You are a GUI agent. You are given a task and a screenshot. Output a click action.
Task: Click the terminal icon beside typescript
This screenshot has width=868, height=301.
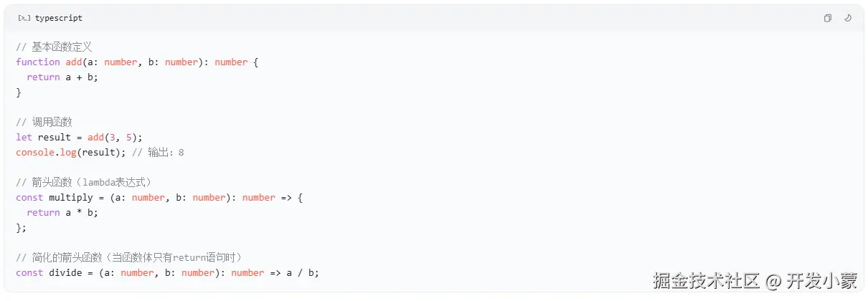pos(24,18)
